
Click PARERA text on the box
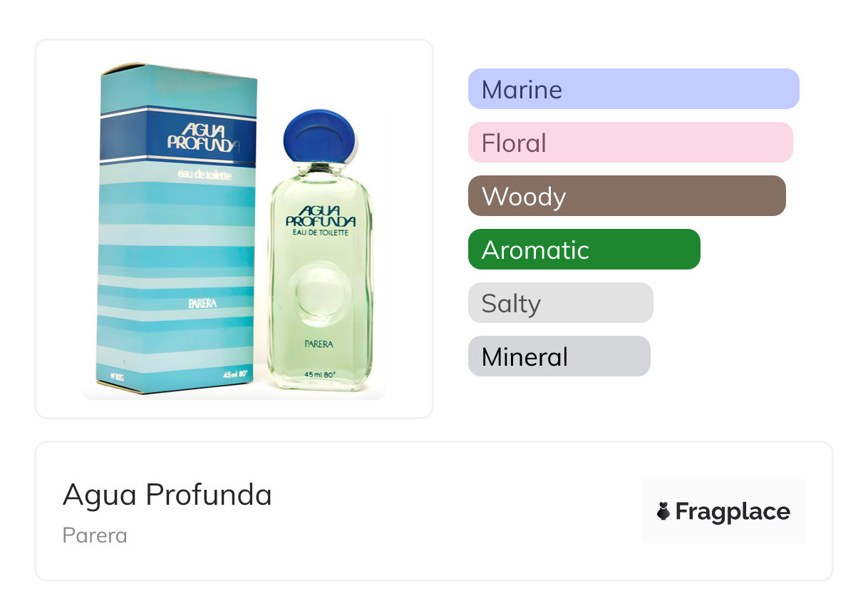(x=202, y=304)
